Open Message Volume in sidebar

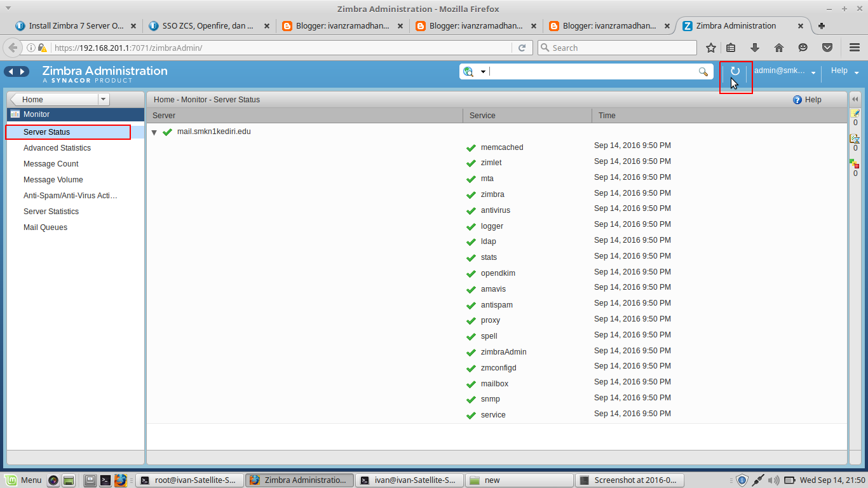[53, 180]
